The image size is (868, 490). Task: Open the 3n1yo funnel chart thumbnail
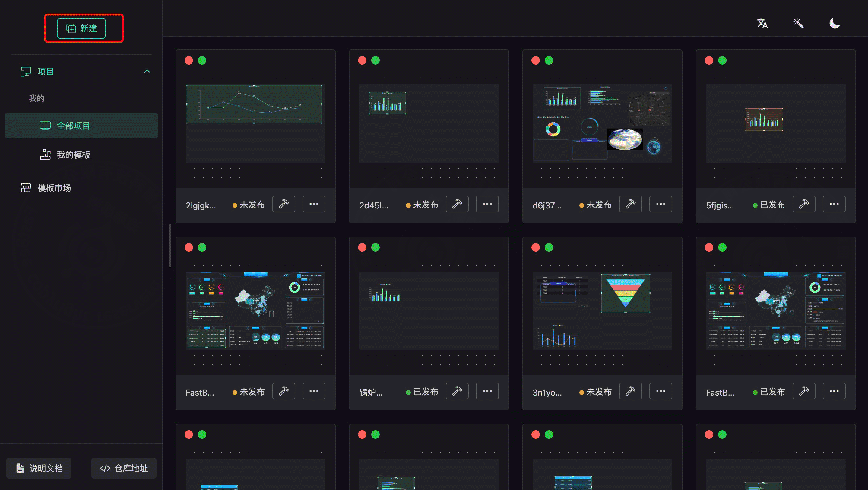tap(602, 311)
